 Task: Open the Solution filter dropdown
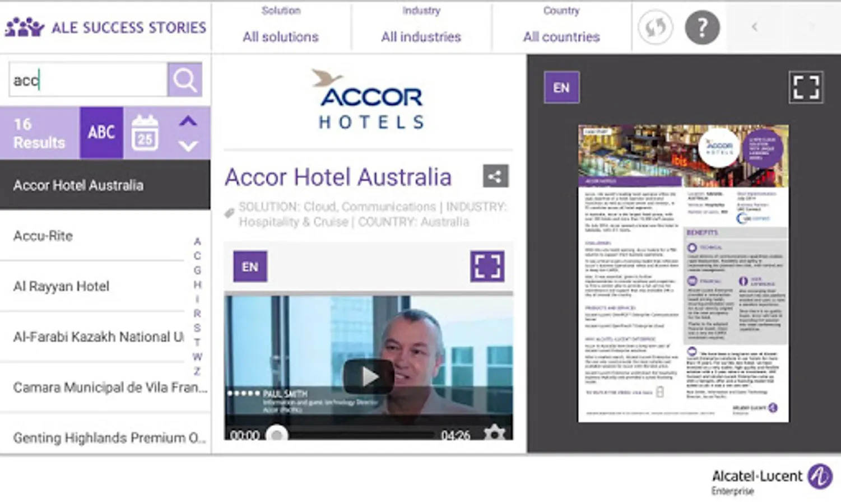281,27
